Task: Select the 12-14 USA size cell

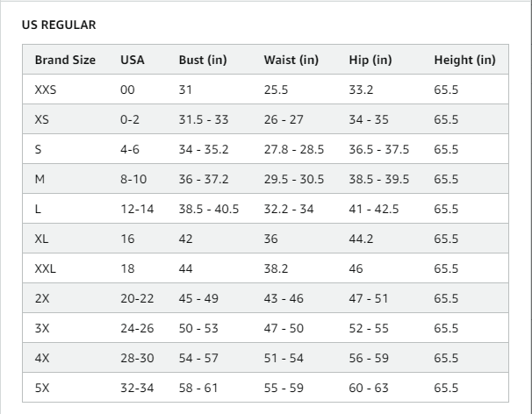Action: [x=136, y=209]
